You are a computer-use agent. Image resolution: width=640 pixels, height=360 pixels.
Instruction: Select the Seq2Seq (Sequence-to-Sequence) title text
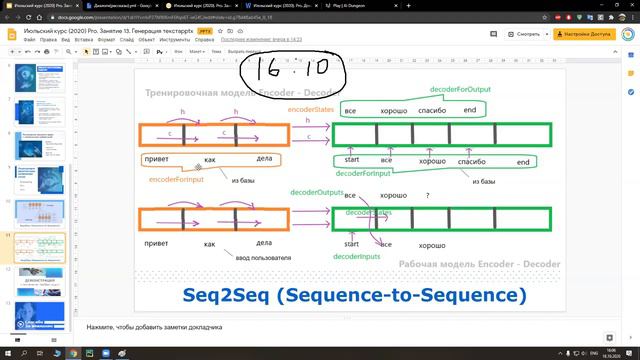[x=354, y=296]
